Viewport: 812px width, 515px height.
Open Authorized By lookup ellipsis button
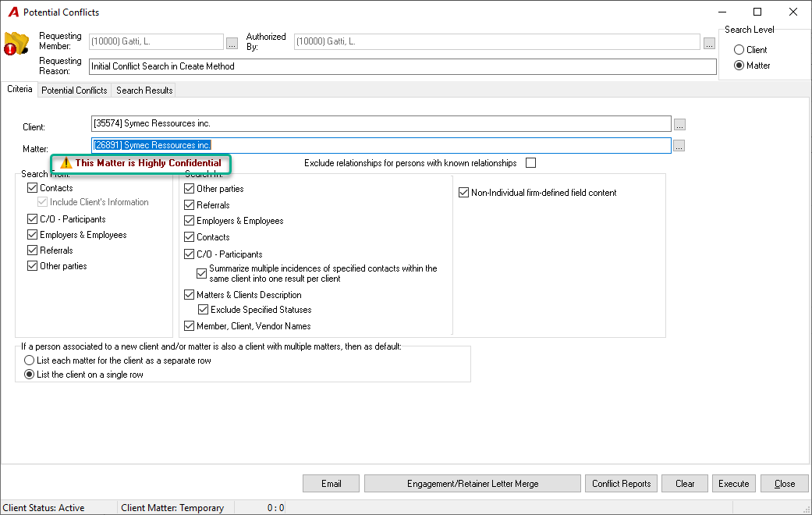point(710,43)
